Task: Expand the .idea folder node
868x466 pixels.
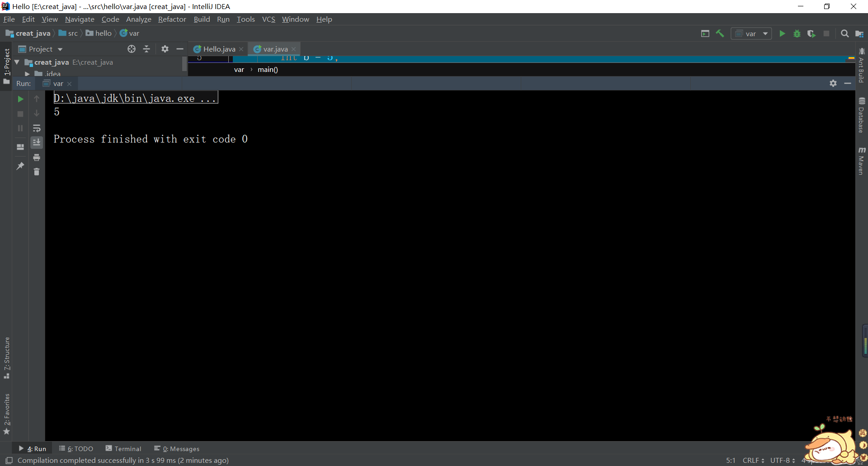Action: click(x=27, y=74)
